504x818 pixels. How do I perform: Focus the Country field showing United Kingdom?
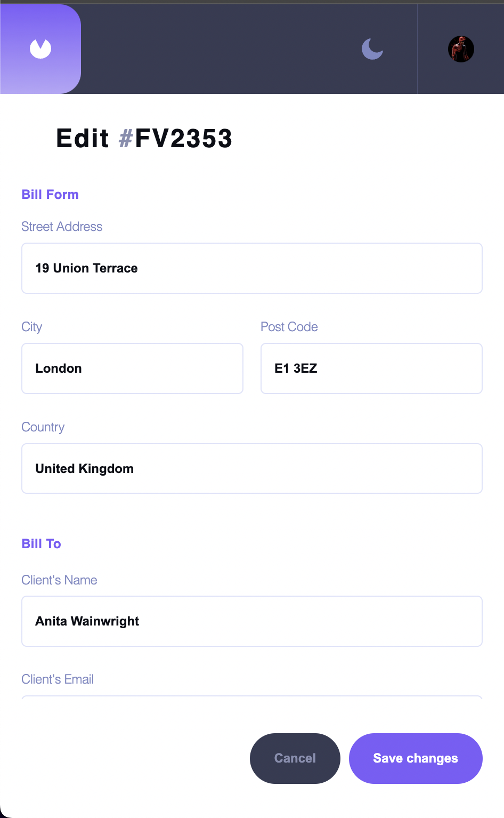coord(251,468)
